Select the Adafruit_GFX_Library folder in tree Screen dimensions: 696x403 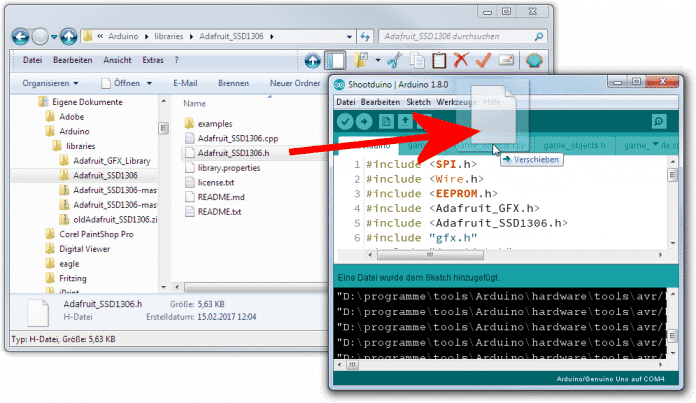(x=111, y=160)
